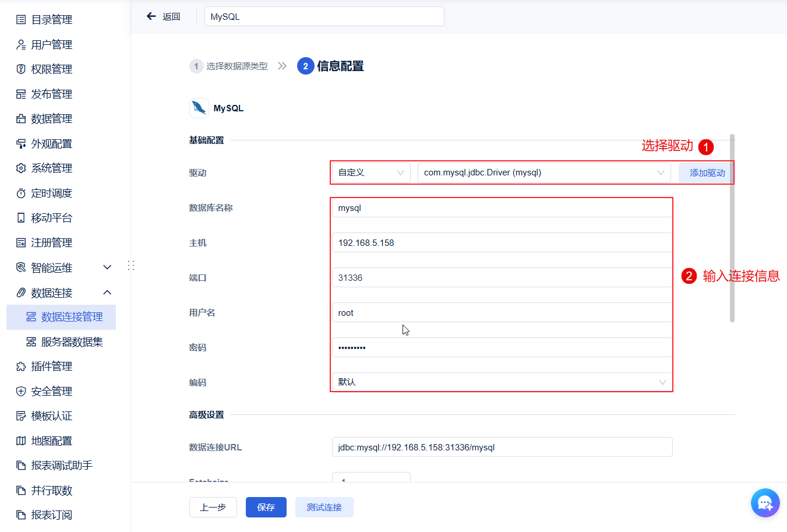787x532 pixels.
Task: Click the back arrow icon
Action: (151, 16)
